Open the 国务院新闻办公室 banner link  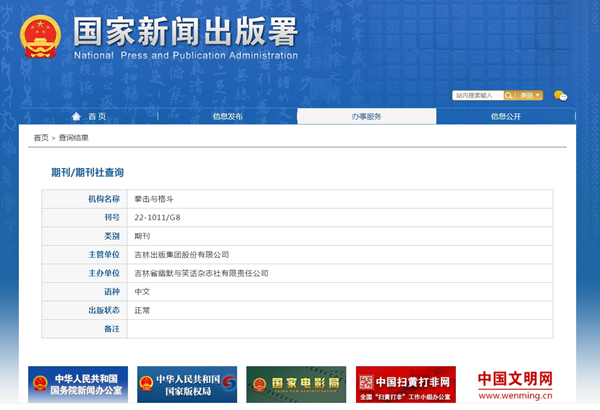click(78, 384)
